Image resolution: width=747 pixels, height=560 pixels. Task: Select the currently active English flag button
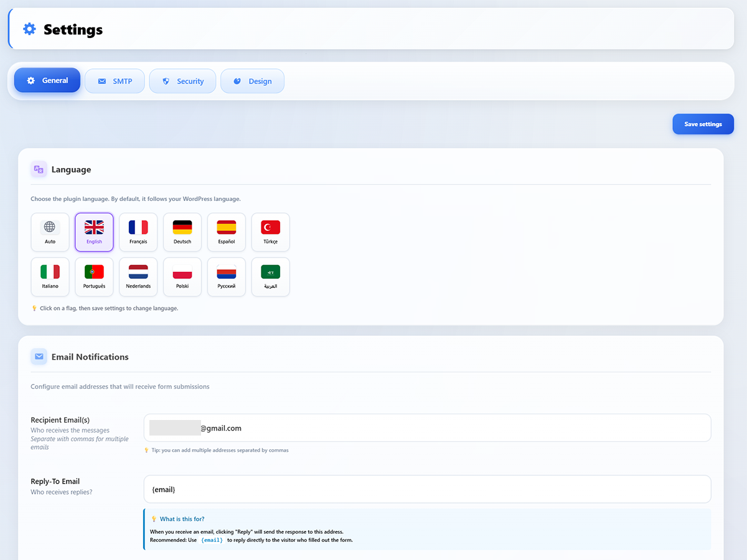(x=94, y=232)
